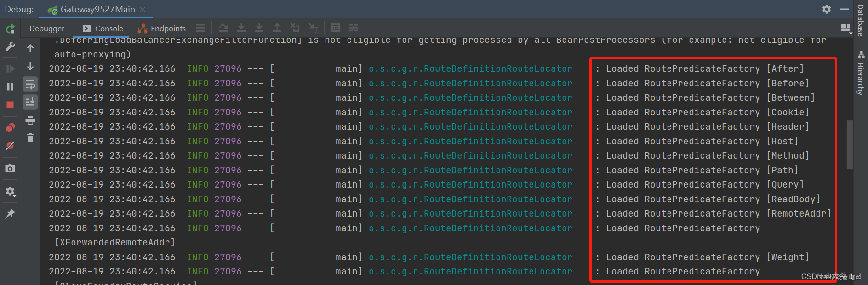
Task: Clear all console output with trash icon
Action: click(x=30, y=137)
